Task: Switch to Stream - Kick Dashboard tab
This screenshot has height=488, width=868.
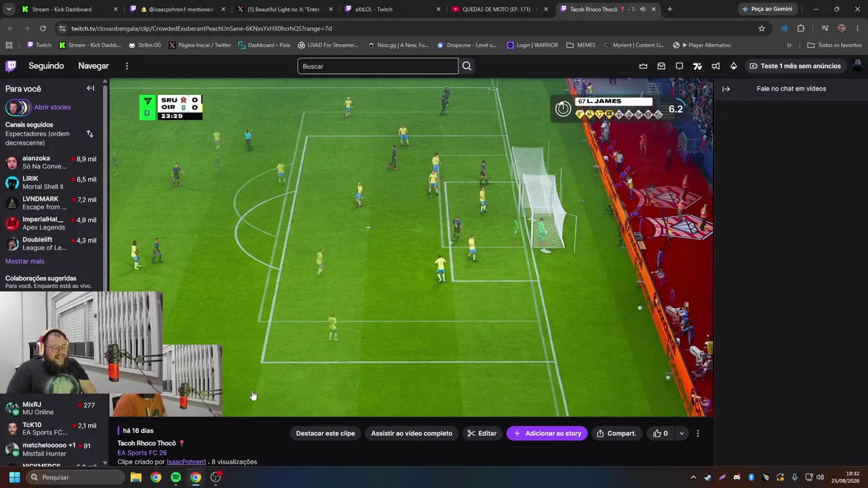Action: [x=70, y=9]
